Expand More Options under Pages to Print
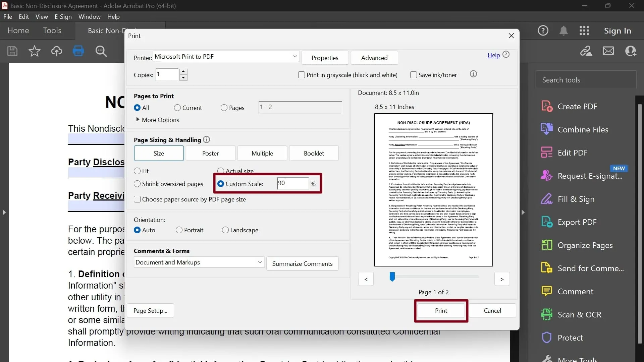Viewport: 644px width, 362px height. click(x=158, y=120)
